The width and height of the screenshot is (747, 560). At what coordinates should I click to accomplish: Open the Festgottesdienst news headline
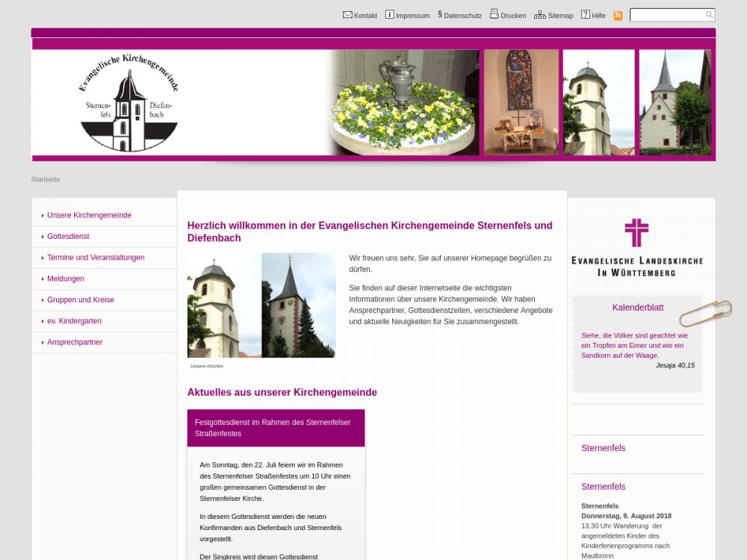pos(273,428)
